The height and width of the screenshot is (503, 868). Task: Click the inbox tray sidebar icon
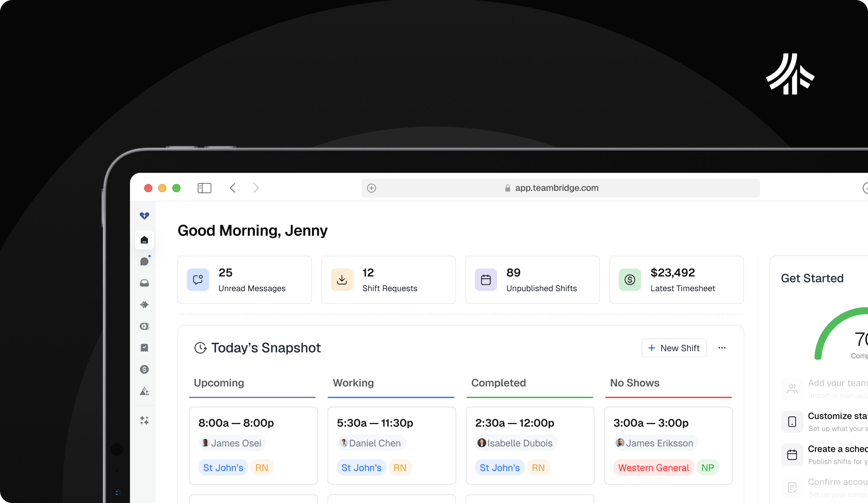pos(144,283)
